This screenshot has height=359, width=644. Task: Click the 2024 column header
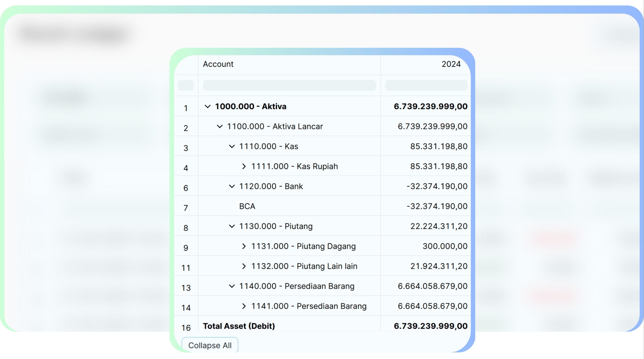(x=451, y=64)
